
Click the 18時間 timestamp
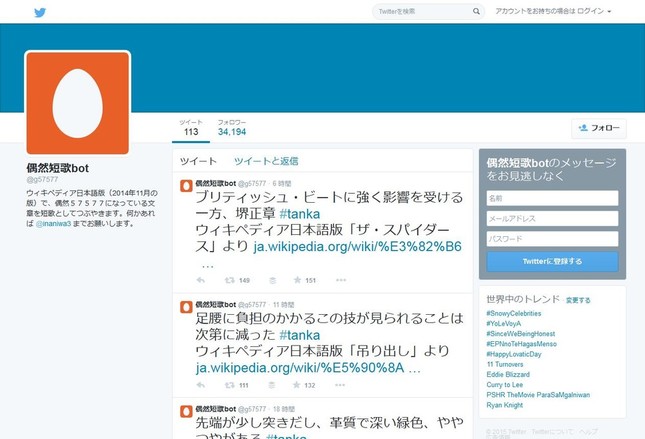coord(284,409)
